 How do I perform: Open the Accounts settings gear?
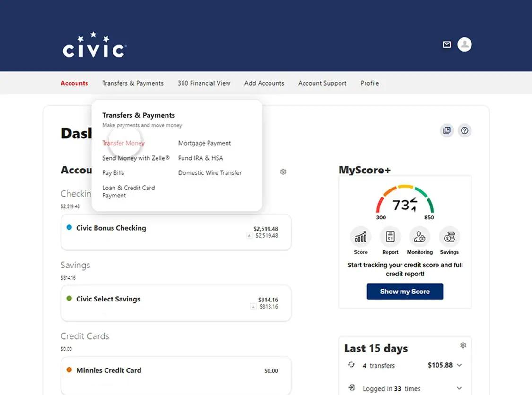pyautogui.click(x=283, y=172)
